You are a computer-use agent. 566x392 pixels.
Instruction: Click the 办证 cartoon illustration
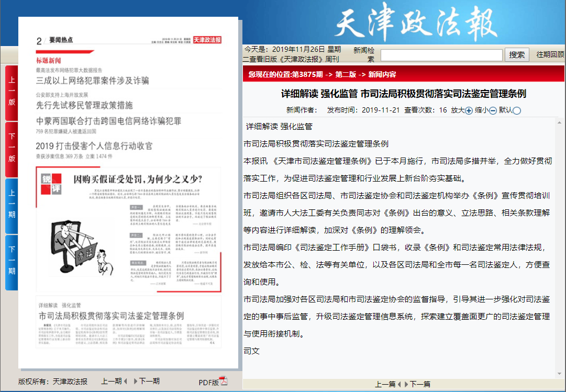click(x=82, y=248)
